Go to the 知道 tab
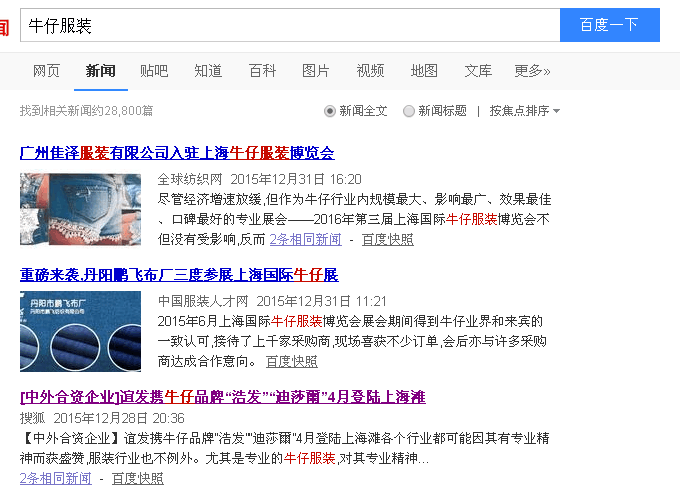 pos(208,71)
